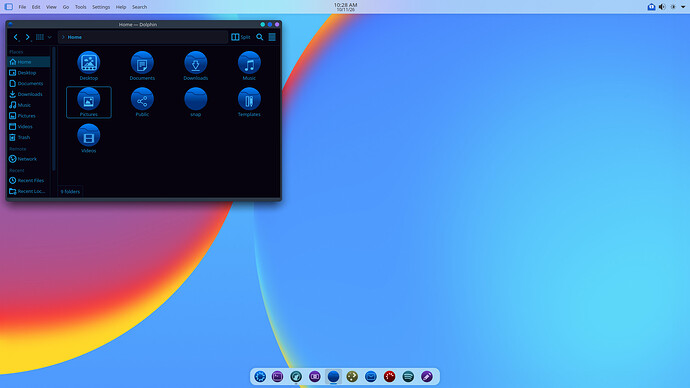This screenshot has height=388, width=690.
Task: Launch the purple pencil editor icon in dock
Action: tap(427, 377)
